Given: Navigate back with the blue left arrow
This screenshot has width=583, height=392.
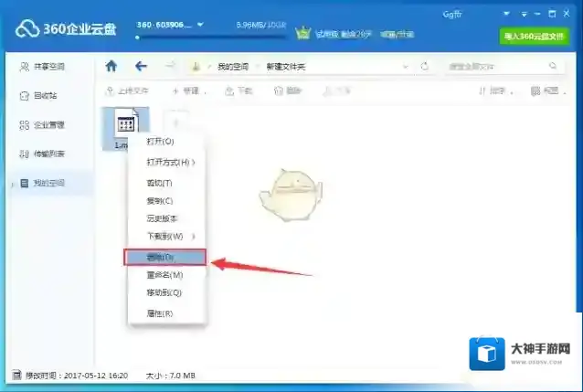Looking at the screenshot, I should pos(141,66).
